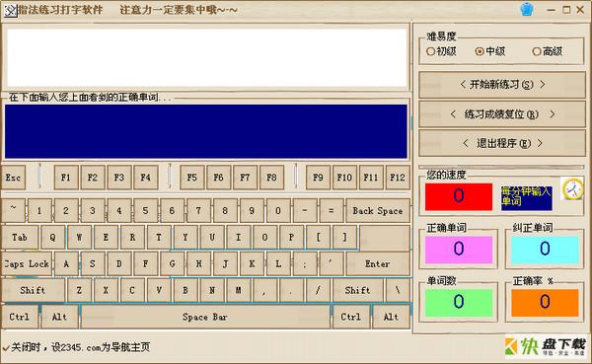592x364 pixels.
Task: Click the 每分钟输入单词 label box
Action: coord(527,198)
